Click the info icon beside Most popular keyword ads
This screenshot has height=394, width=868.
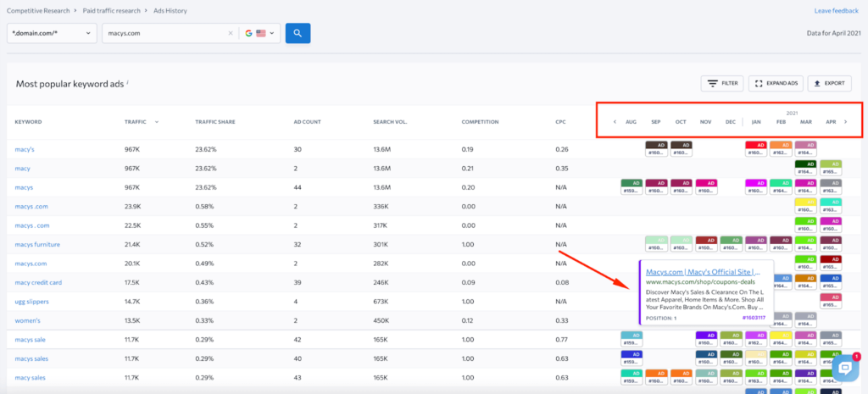tap(128, 82)
